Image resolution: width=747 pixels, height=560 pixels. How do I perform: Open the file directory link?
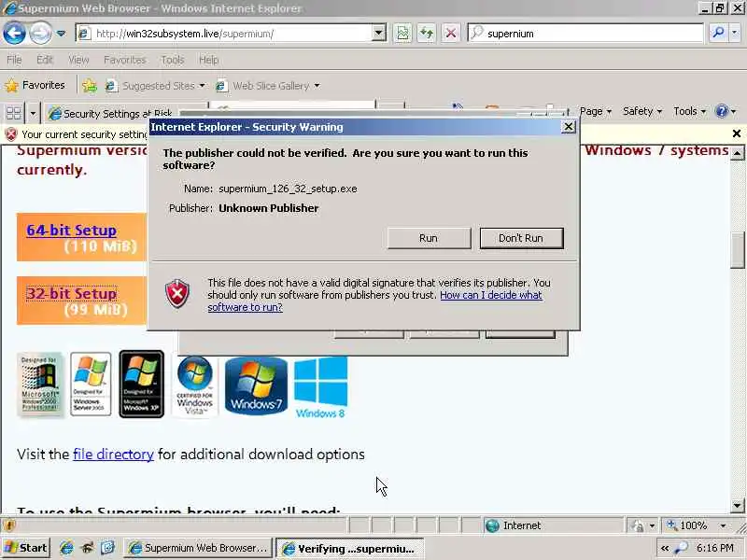pos(113,455)
